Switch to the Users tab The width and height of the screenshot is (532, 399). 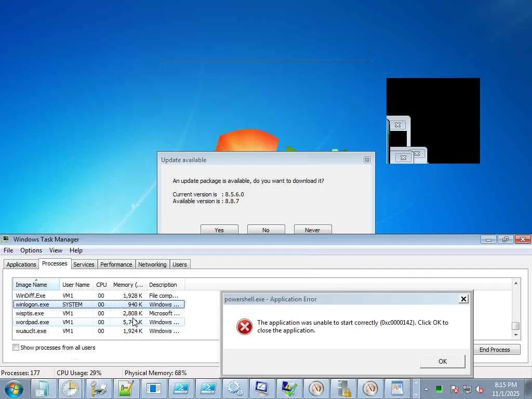tap(179, 264)
